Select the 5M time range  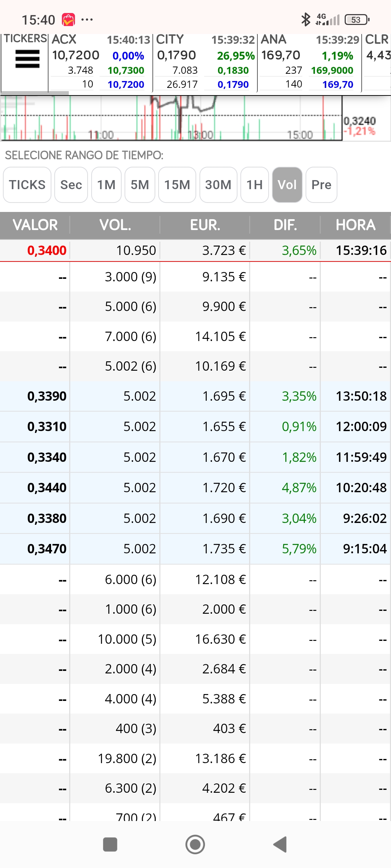click(140, 185)
